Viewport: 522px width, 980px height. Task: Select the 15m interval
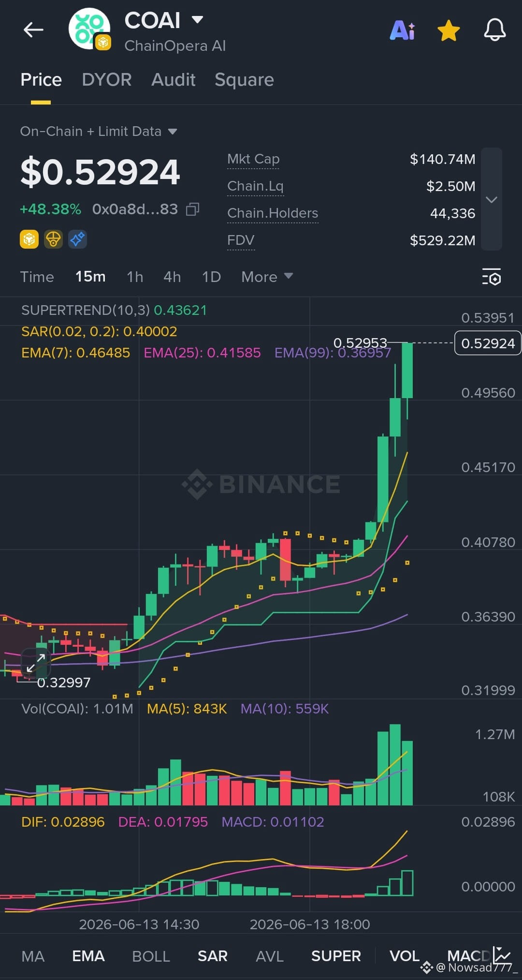click(90, 277)
